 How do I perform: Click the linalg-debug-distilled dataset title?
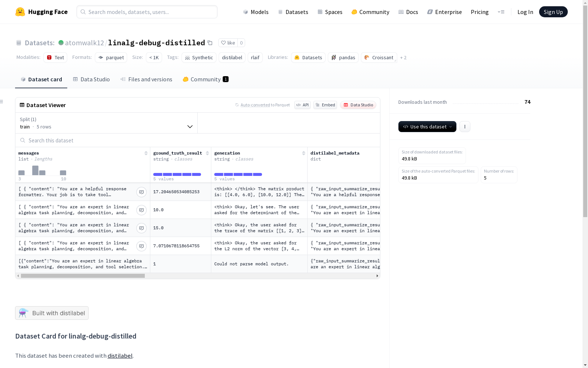click(157, 43)
